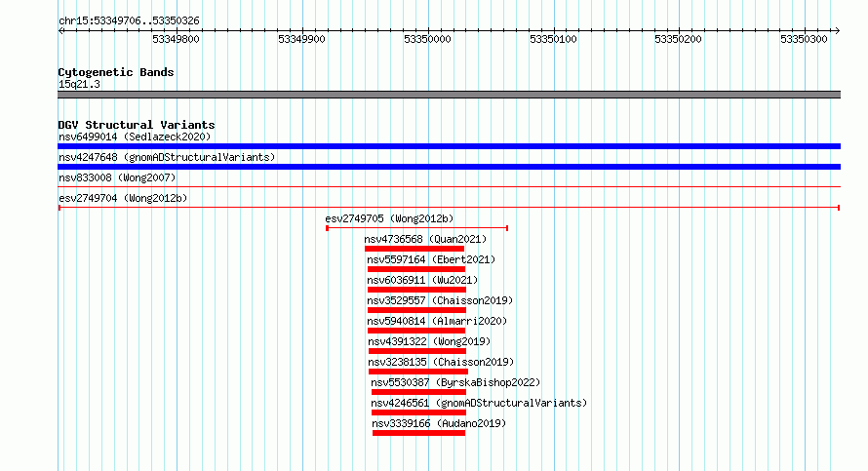Select the nsv833008 (Wong2007) variant label
Image resolution: width=868 pixels, height=471 pixels.
pos(117,177)
